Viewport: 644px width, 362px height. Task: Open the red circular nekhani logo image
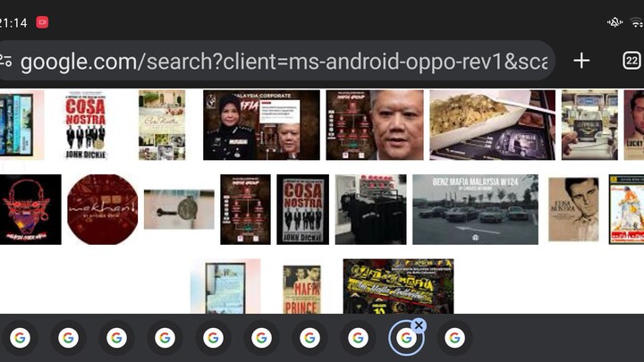tap(102, 209)
